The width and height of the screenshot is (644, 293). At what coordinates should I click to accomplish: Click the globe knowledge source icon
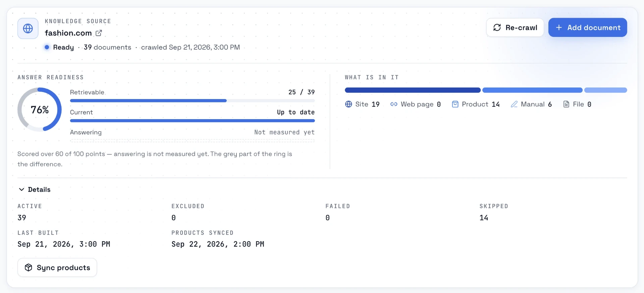click(x=28, y=29)
